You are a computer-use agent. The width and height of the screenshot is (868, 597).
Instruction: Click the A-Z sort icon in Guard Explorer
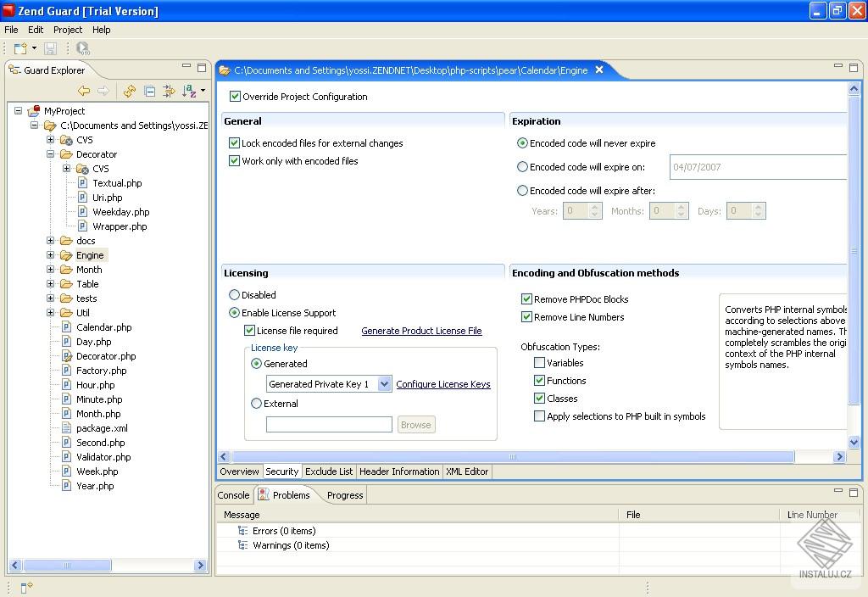point(189,91)
